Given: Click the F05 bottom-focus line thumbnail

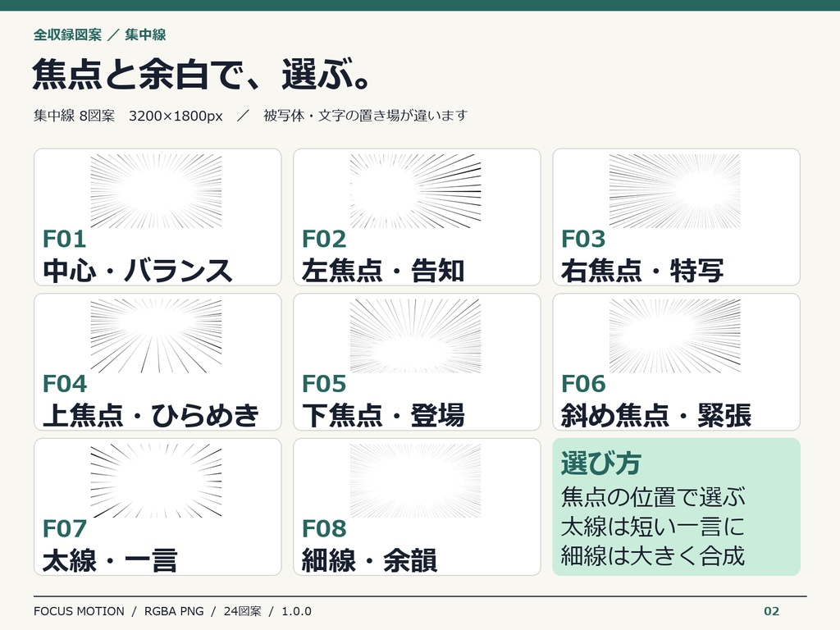Looking at the screenshot, I should coord(415,336).
